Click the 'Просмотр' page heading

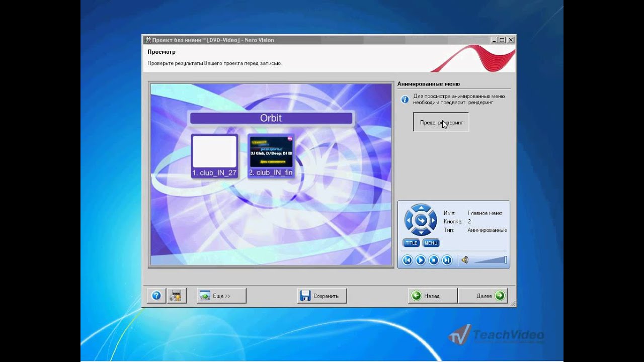(162, 52)
